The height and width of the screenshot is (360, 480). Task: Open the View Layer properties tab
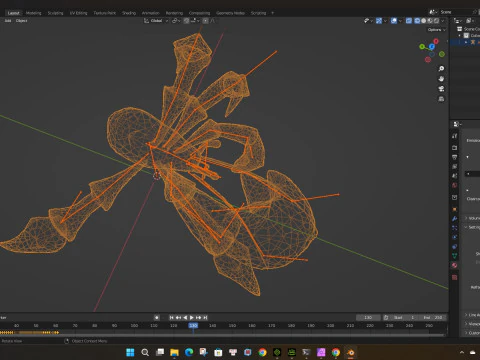tap(455, 166)
